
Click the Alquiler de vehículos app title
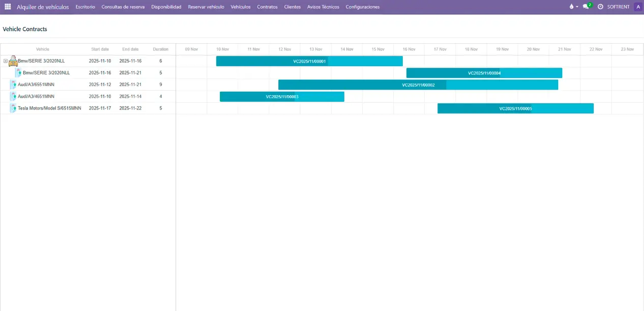click(x=43, y=7)
